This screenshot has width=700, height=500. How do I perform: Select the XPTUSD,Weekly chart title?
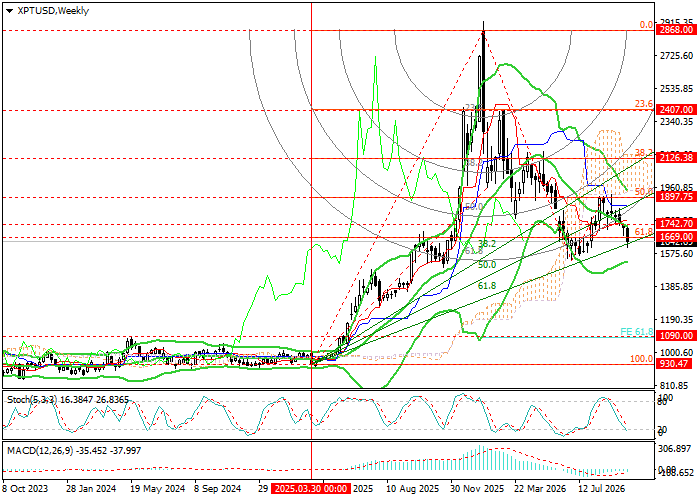53,11
